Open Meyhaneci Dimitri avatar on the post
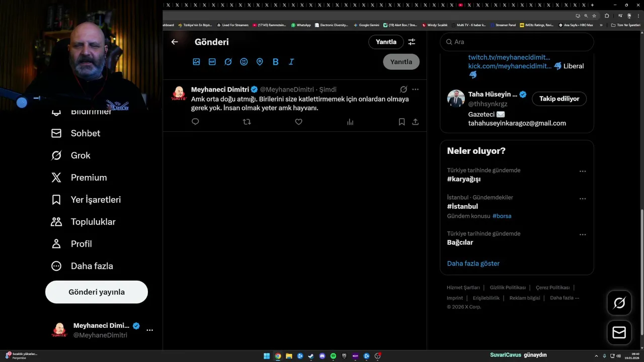 click(x=179, y=94)
